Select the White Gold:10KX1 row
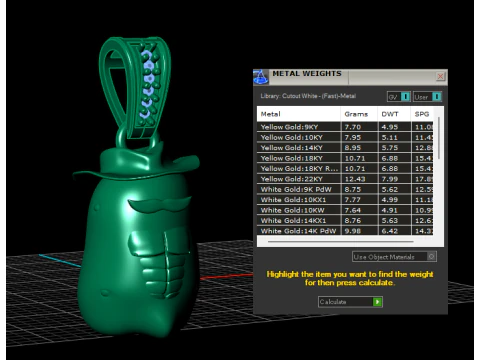Image resolution: width=480 pixels, height=360 pixels. pyautogui.click(x=345, y=200)
